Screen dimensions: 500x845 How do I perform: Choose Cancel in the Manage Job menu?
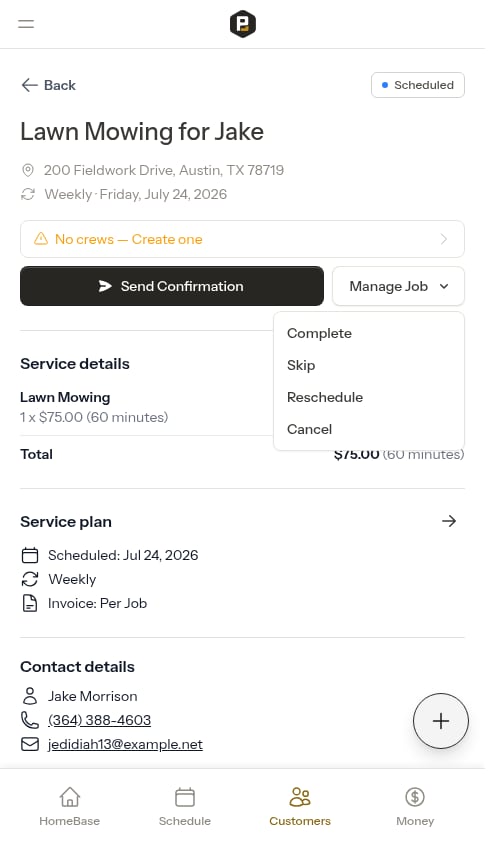[x=309, y=429]
